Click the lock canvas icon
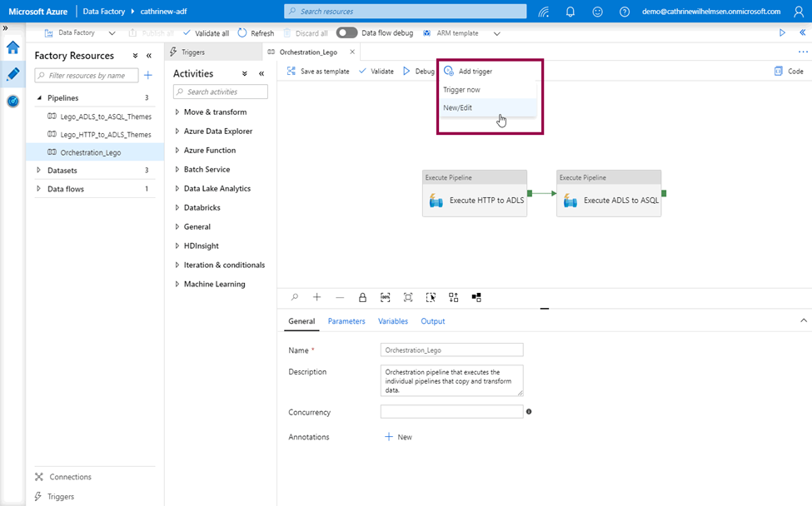The width and height of the screenshot is (812, 506). (362, 297)
